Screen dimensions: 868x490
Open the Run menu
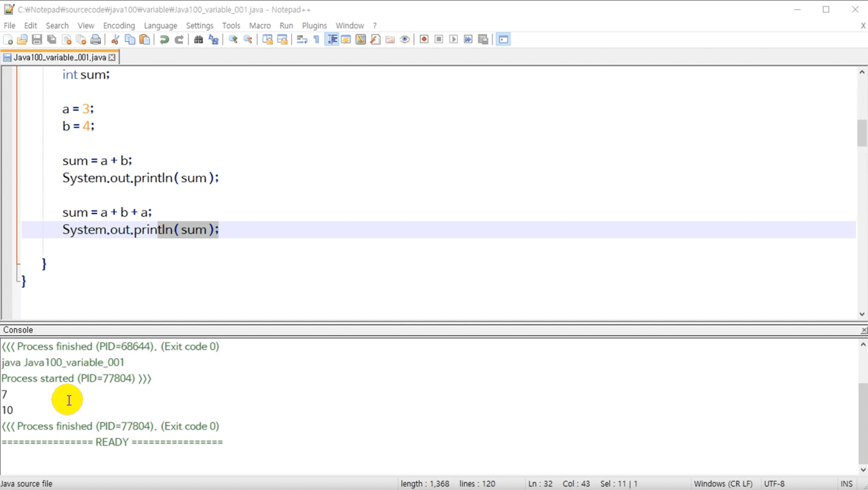pyautogui.click(x=286, y=25)
